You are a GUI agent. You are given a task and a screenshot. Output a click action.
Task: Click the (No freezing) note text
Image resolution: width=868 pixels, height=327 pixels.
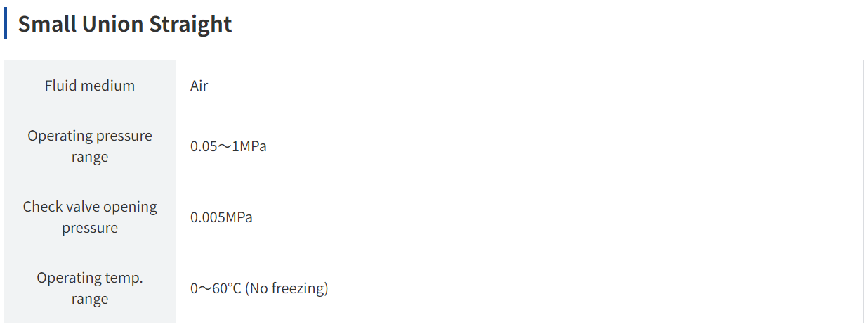tap(287, 288)
